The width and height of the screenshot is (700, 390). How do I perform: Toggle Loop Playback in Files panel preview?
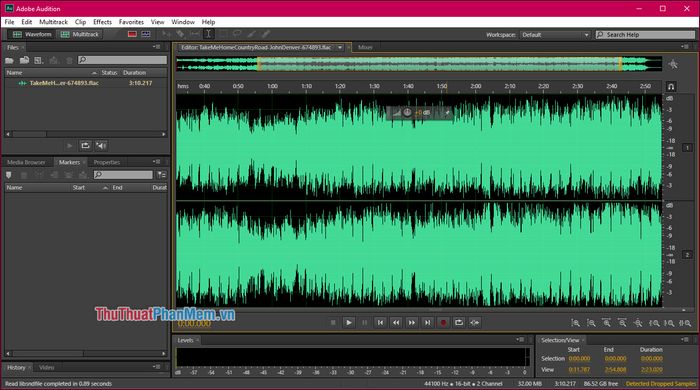(85, 145)
